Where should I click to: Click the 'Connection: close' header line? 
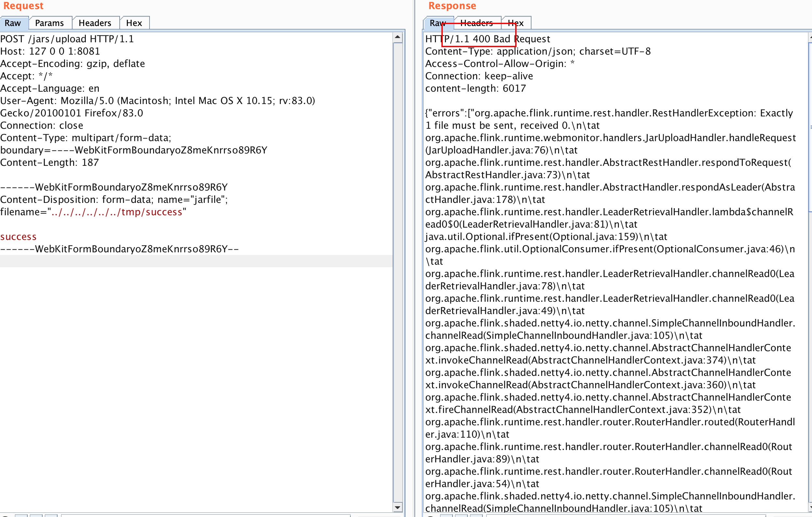[42, 126]
